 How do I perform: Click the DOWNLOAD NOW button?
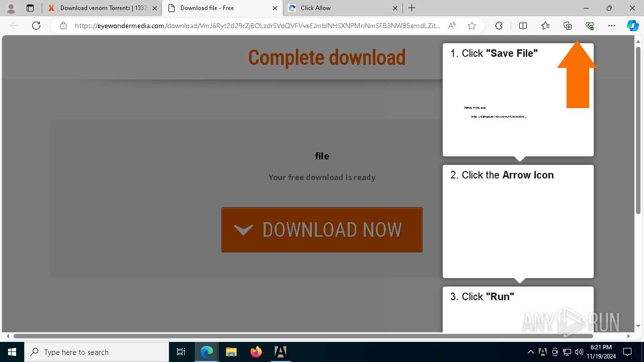(322, 230)
